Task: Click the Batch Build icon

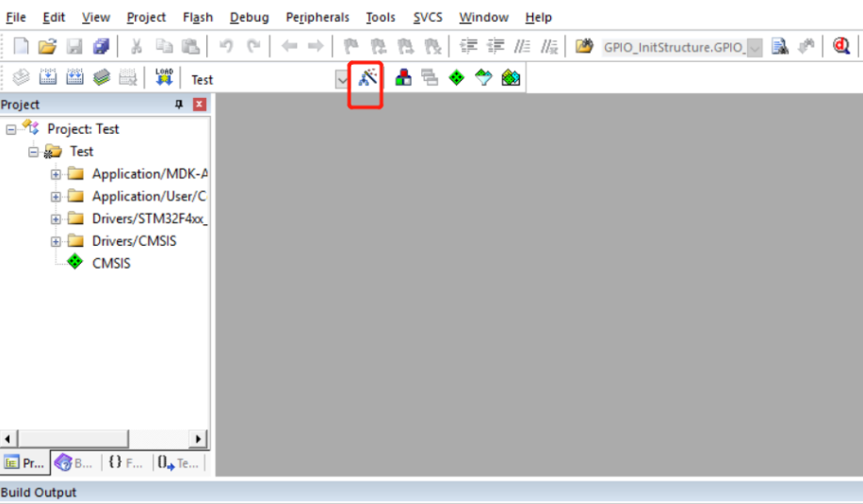Action: pyautogui.click(x=101, y=77)
